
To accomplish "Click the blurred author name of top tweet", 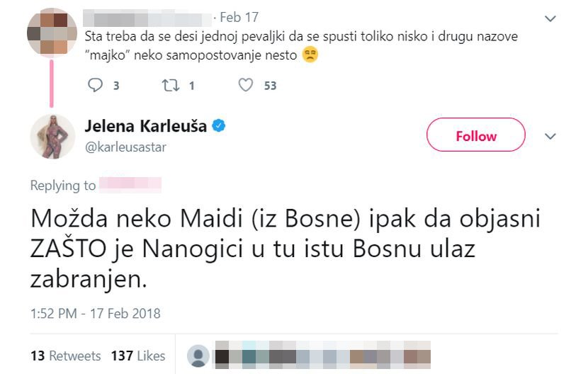I will click(x=149, y=17).
